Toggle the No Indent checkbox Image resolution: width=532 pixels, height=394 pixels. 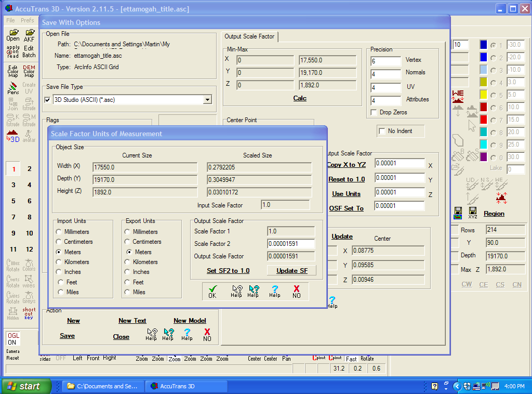point(383,131)
